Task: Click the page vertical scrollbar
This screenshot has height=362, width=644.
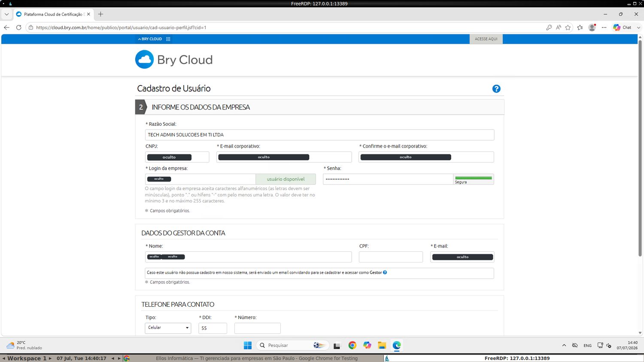Action: [x=640, y=146]
